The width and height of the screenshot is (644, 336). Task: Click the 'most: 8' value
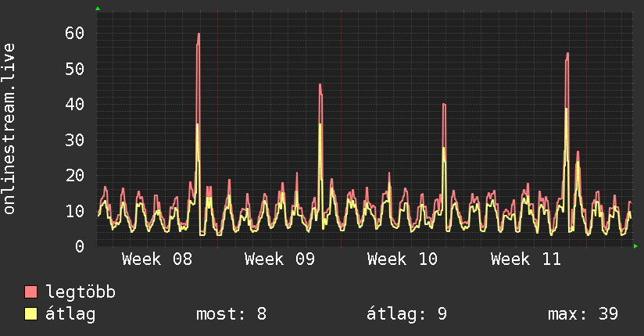point(231,314)
